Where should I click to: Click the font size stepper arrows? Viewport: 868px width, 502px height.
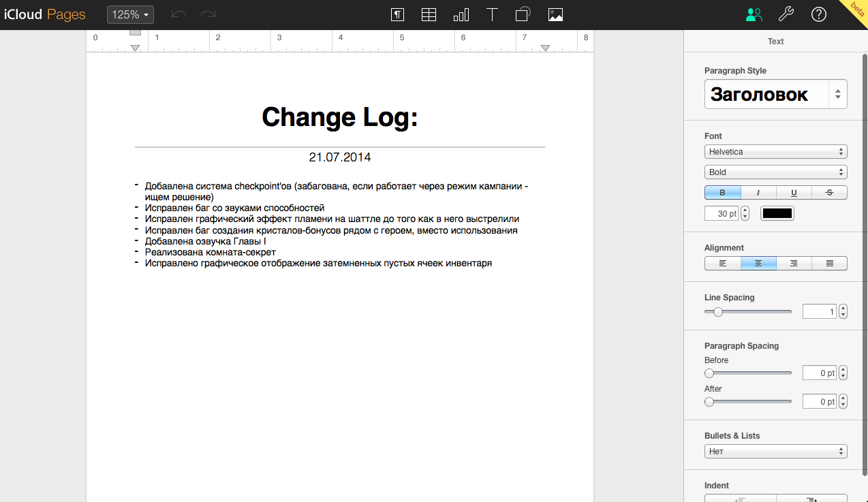click(745, 213)
